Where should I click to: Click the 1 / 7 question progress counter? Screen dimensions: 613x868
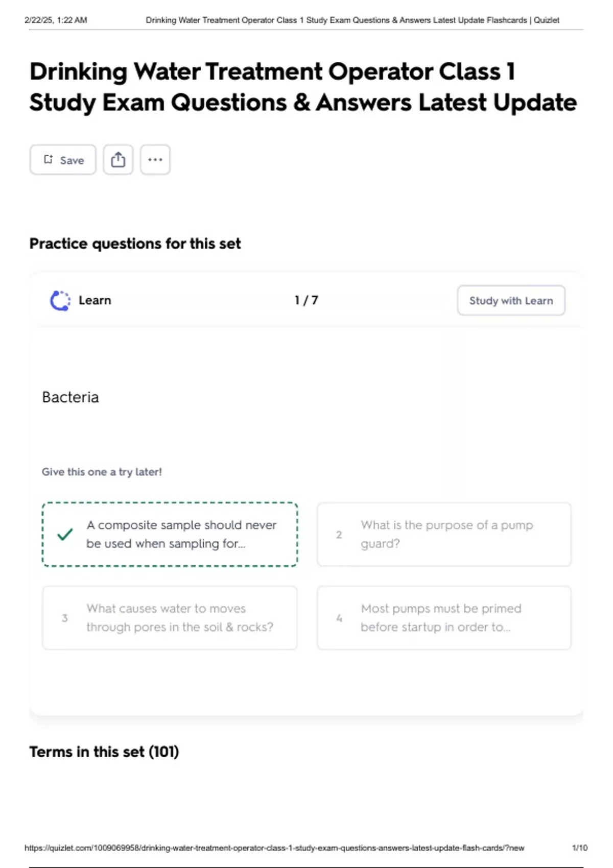point(306,300)
